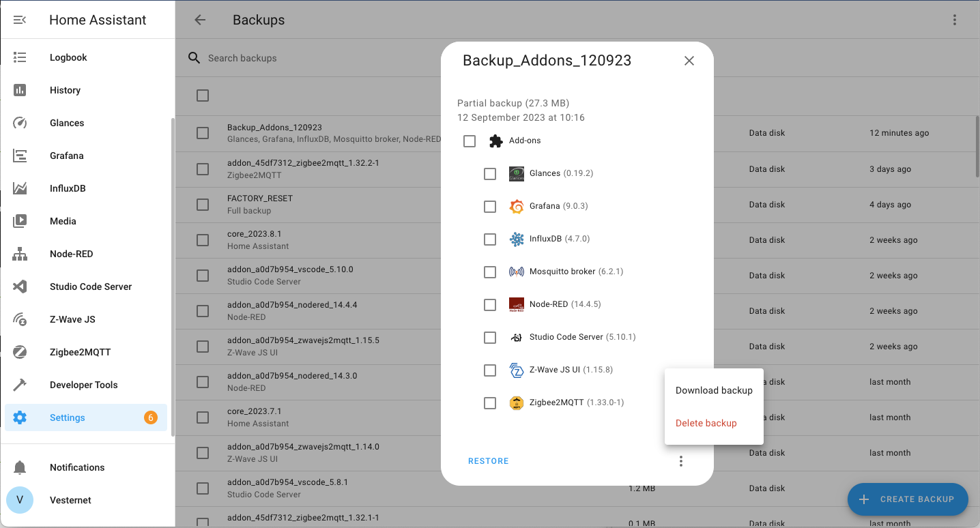This screenshot has height=528, width=980.
Task: Select the Z-Wave JS UI (1.15.8) checkbox
Action: tap(490, 370)
